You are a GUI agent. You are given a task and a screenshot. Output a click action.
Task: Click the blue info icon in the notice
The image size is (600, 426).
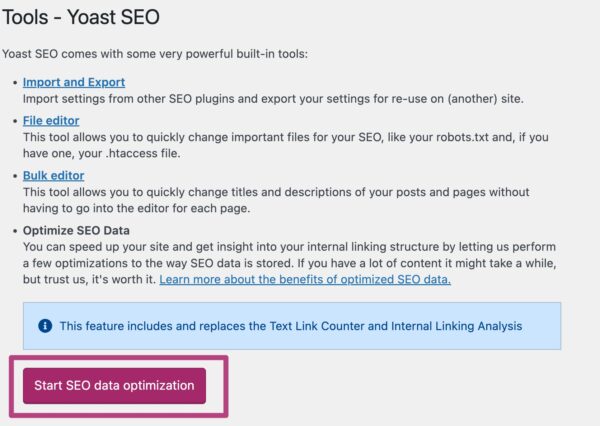coord(45,326)
